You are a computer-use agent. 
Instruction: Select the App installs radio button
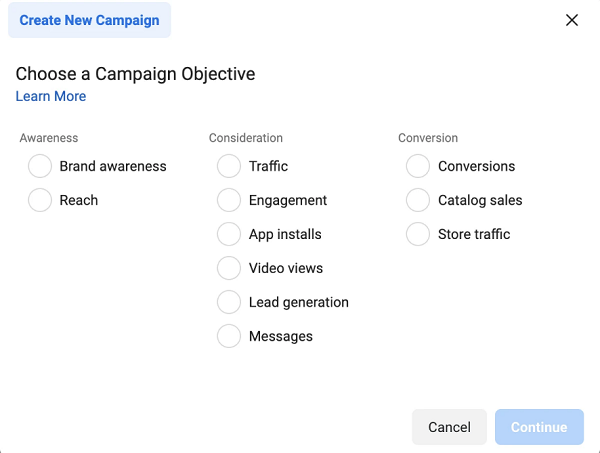[x=229, y=234]
